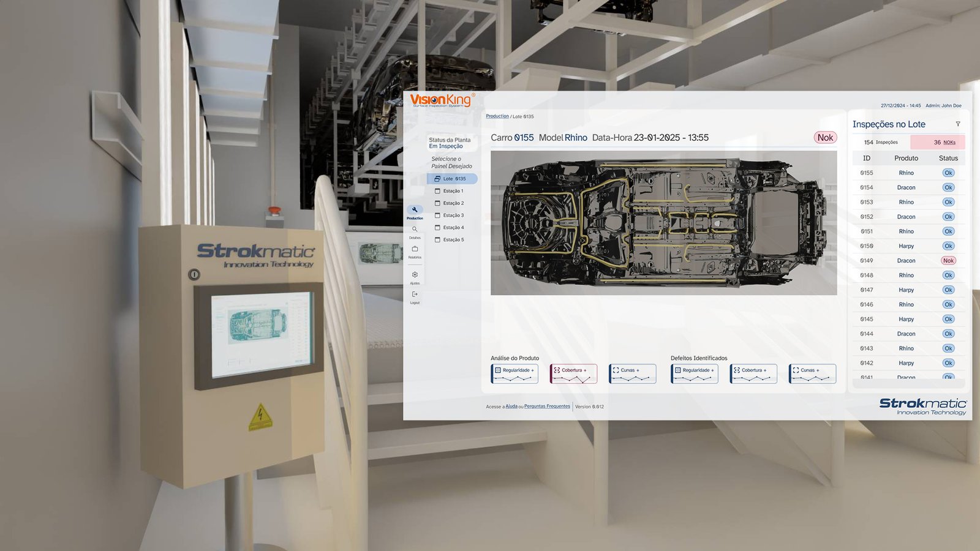Open the Production wrench icon
Screen dimensions: 980x551
pos(415,210)
